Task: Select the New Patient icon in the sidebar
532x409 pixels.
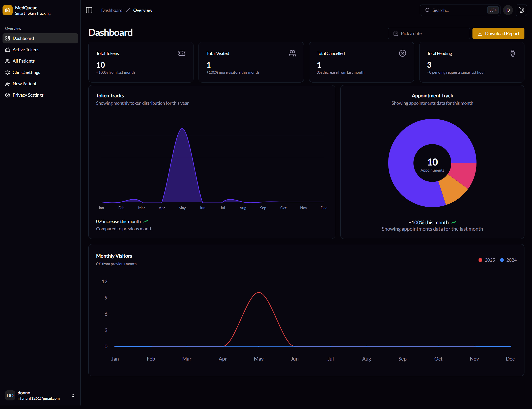Action: [x=8, y=84]
